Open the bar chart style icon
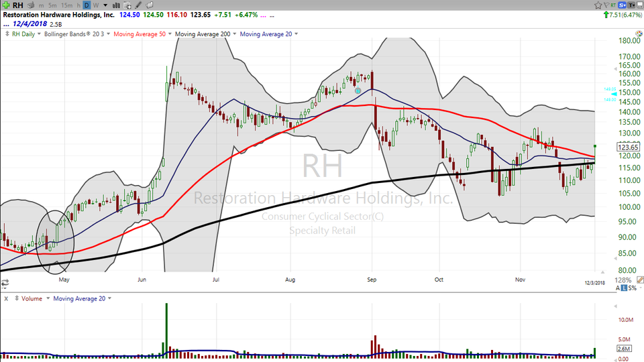 pos(116,5)
